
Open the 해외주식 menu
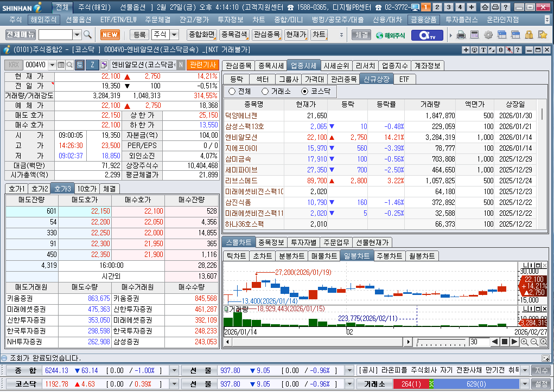(x=43, y=20)
